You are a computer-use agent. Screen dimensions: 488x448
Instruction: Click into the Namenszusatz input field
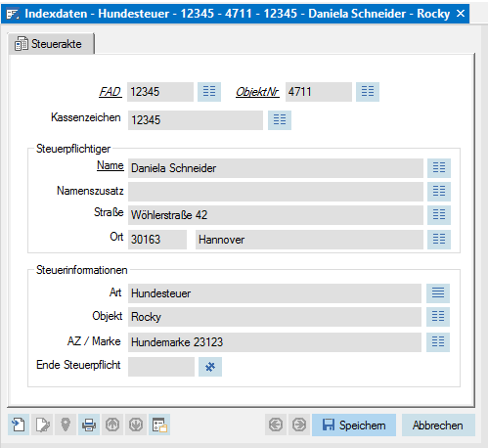(276, 192)
